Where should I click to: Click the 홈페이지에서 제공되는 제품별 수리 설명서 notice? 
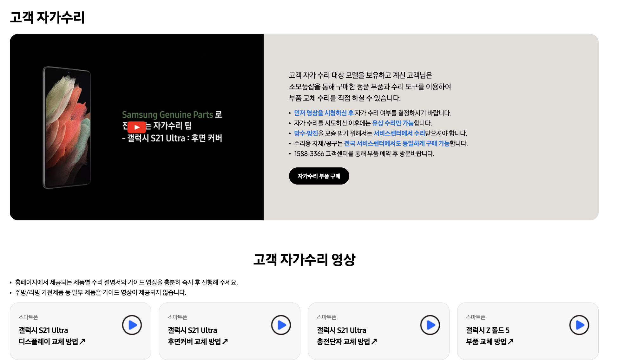click(x=126, y=282)
